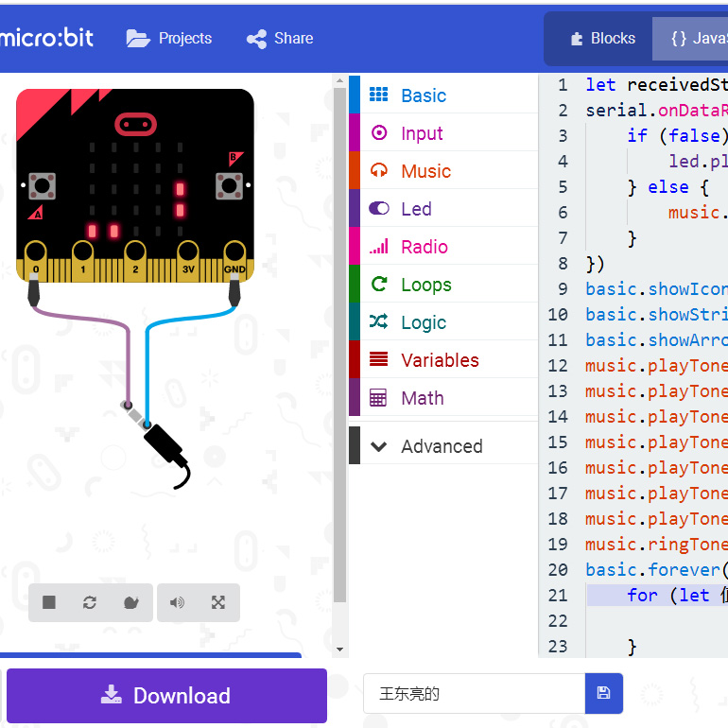Switch to the JavaScript editor tab

point(697,39)
